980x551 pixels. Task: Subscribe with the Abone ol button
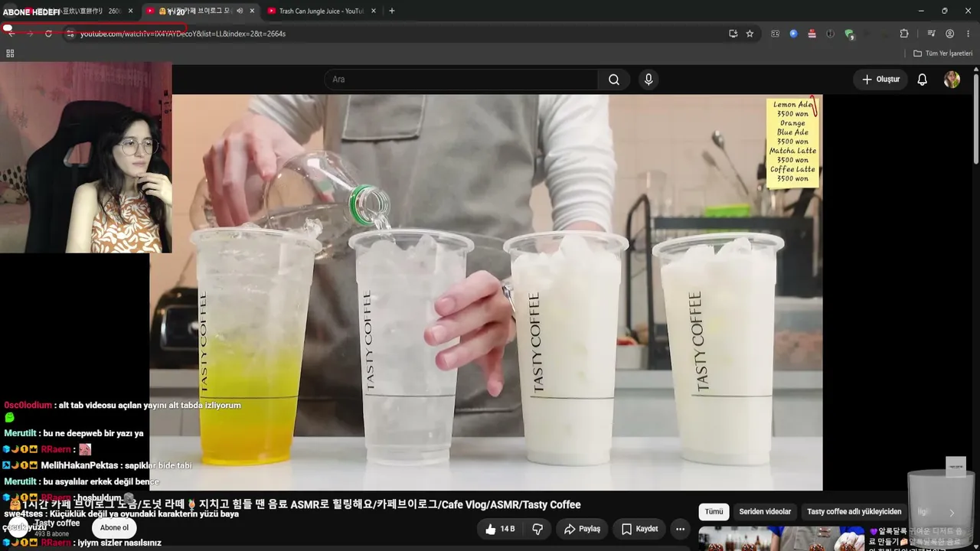(x=114, y=527)
